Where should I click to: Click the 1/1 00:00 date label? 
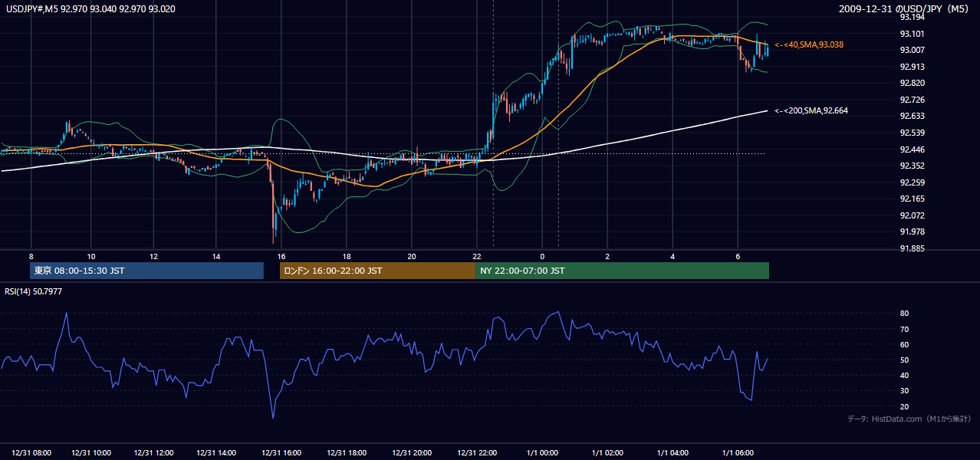[x=542, y=452]
